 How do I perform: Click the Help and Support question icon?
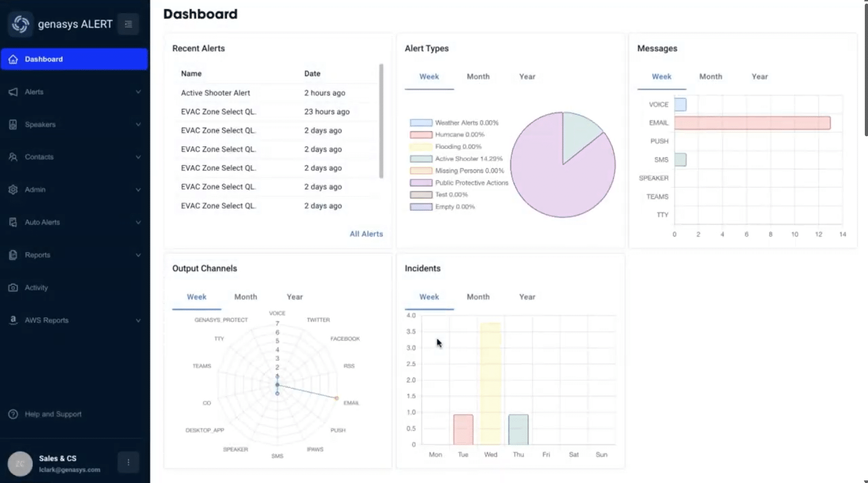click(13, 414)
